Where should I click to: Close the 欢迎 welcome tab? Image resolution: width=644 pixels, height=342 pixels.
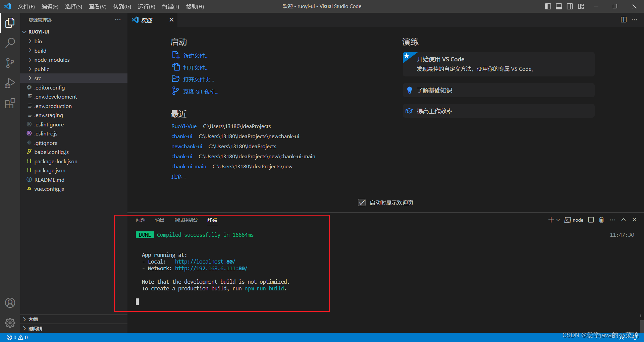(x=171, y=20)
